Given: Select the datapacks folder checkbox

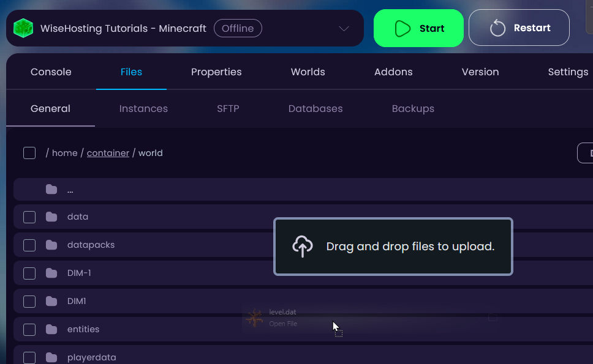Looking at the screenshot, I should coord(29,245).
